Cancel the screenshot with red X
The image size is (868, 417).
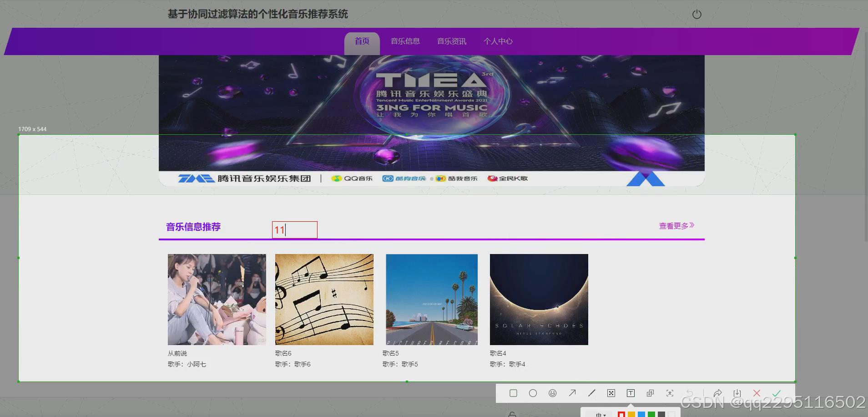tap(757, 393)
